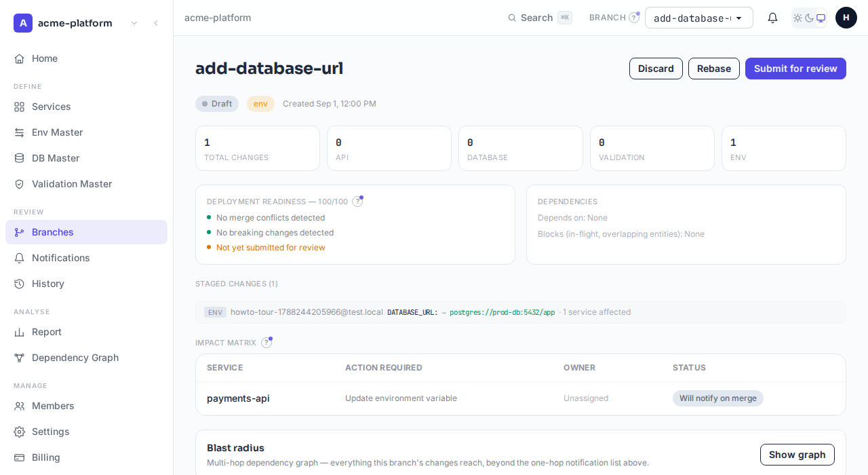Screen dimensions: 868x475
Task: Click 'Depends on: None' text
Action: 572,218
